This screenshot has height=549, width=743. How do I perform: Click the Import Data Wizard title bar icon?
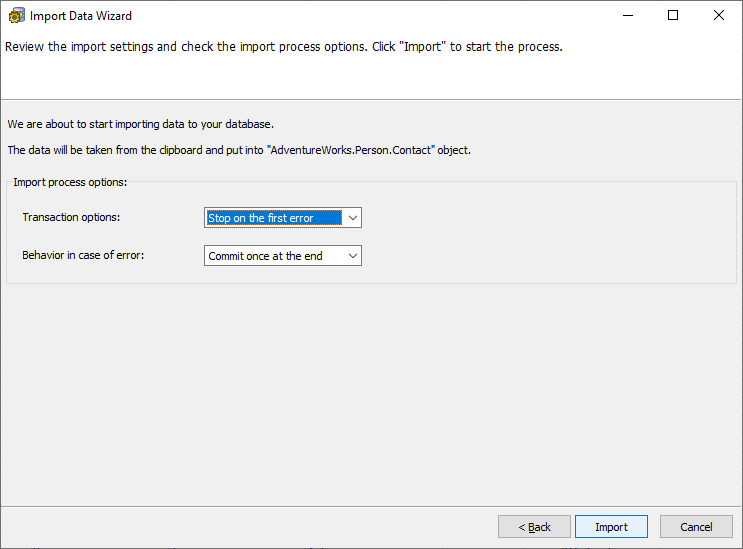pos(16,16)
